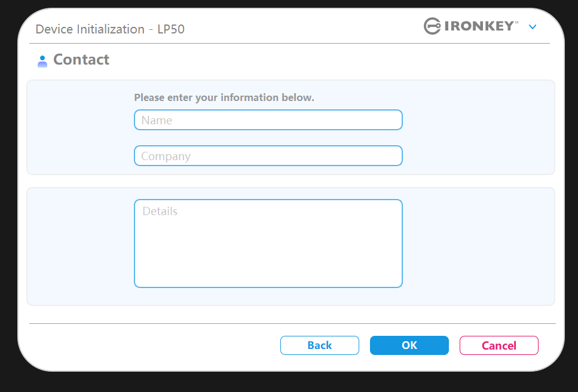The height and width of the screenshot is (392, 578).
Task: Place cursor in the Details text area
Action: [x=268, y=243]
